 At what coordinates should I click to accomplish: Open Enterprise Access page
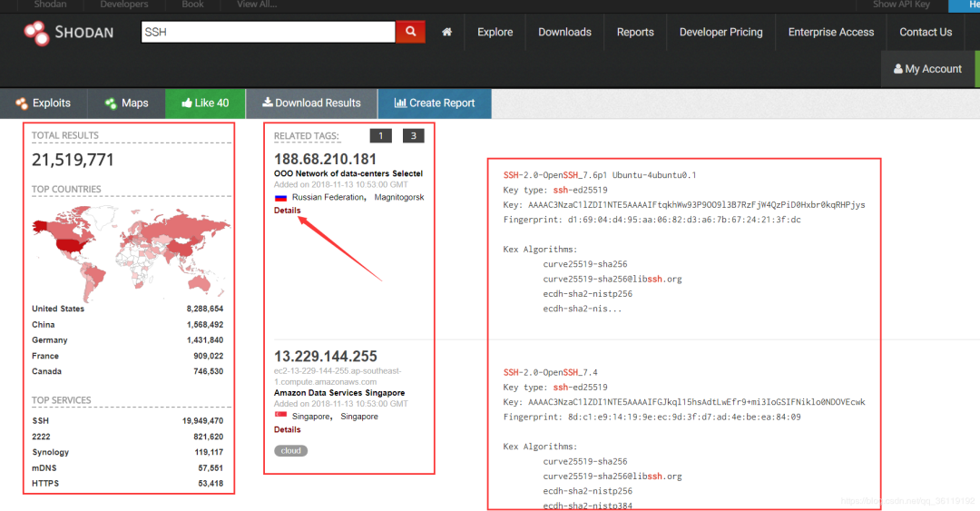pos(830,32)
